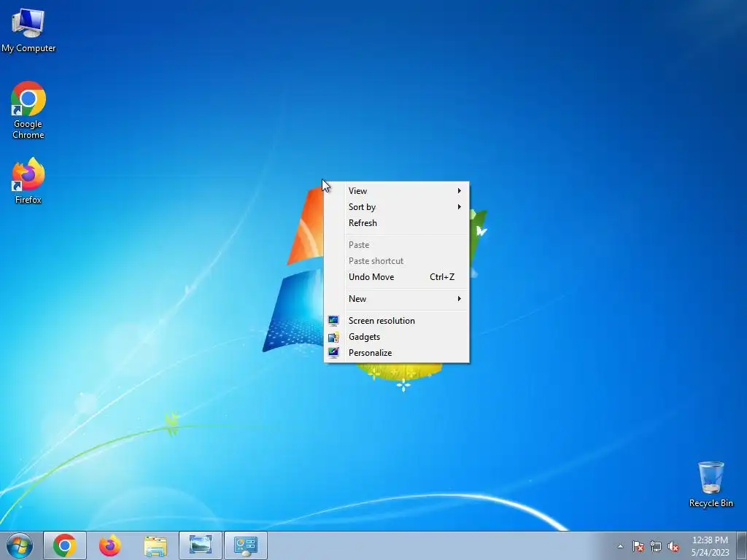Open the control panel taskbar item

coord(246,545)
